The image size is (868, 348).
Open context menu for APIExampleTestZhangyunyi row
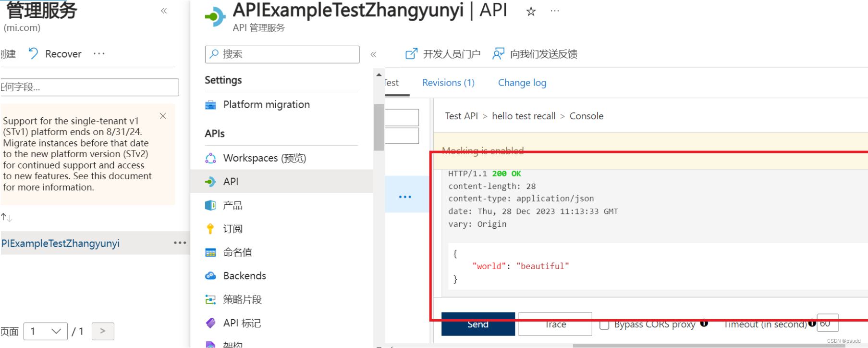[180, 243]
